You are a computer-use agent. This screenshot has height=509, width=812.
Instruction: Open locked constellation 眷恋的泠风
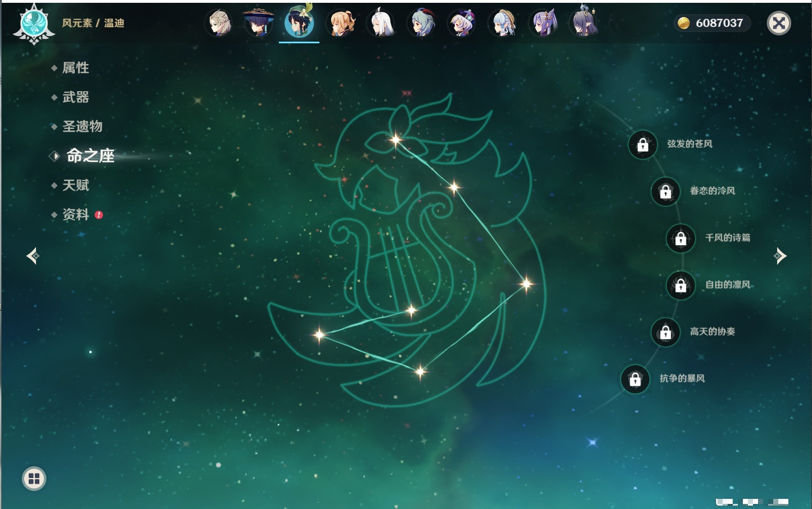coord(666,192)
